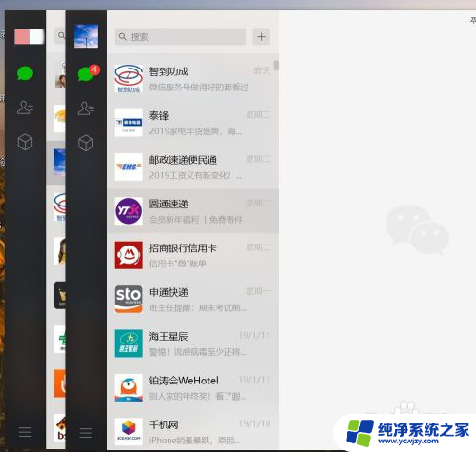Click the teal 海王星辰 avatar
The height and width of the screenshot is (452, 476).
(129, 344)
